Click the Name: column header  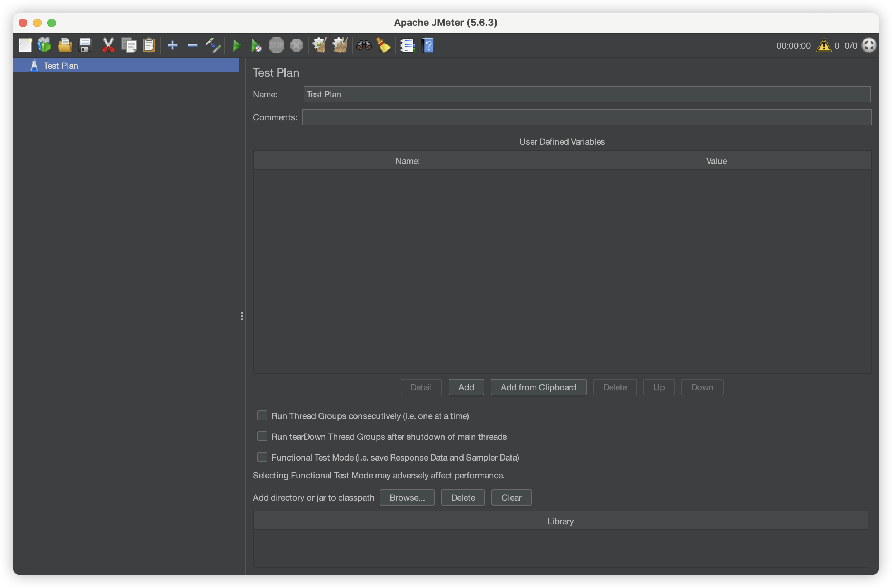click(x=407, y=160)
